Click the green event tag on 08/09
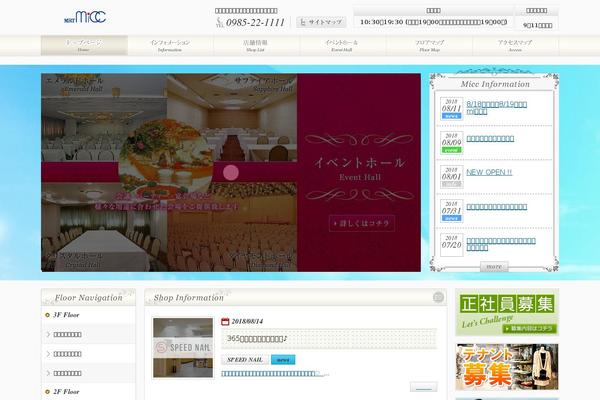 (x=452, y=150)
